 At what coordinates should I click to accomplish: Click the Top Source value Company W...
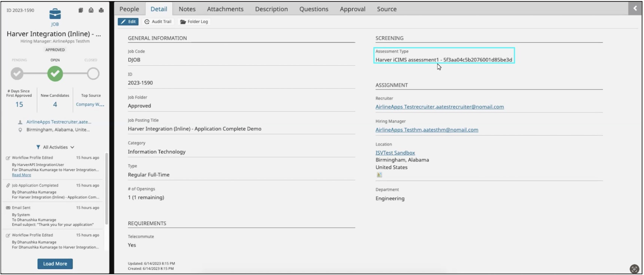click(90, 104)
